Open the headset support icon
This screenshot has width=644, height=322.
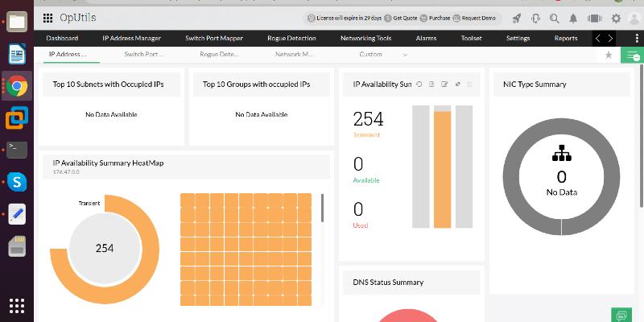[x=535, y=18]
